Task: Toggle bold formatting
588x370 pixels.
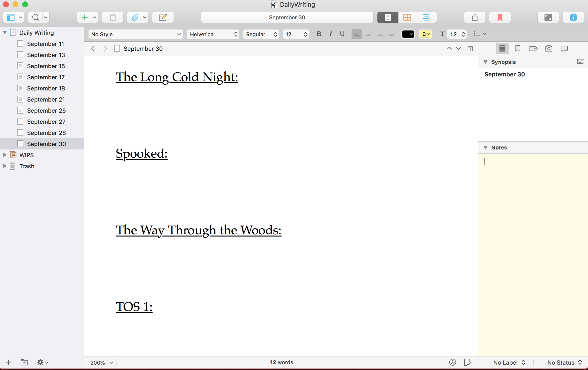Action: 319,34
